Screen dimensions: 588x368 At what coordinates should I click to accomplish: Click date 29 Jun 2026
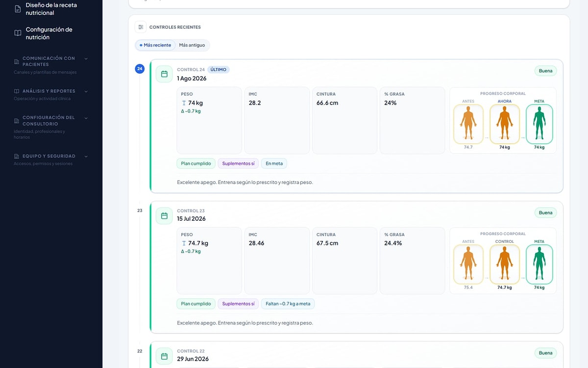(193, 359)
